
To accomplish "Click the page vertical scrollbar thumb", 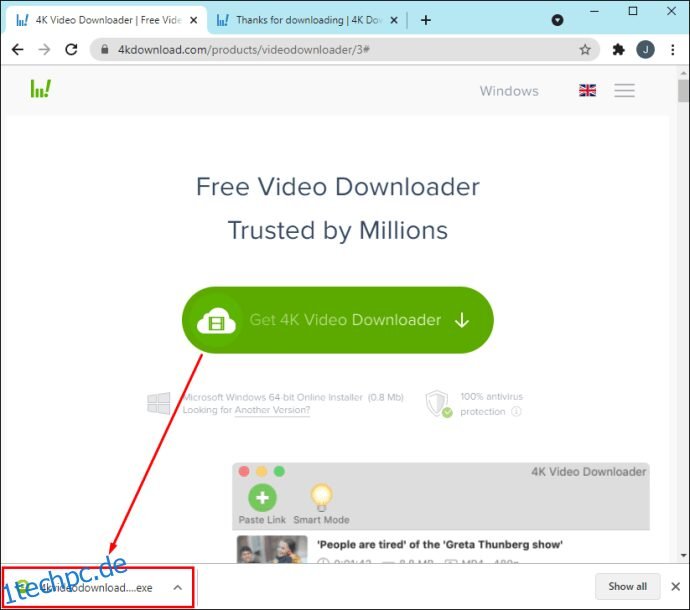I will 683,91.
